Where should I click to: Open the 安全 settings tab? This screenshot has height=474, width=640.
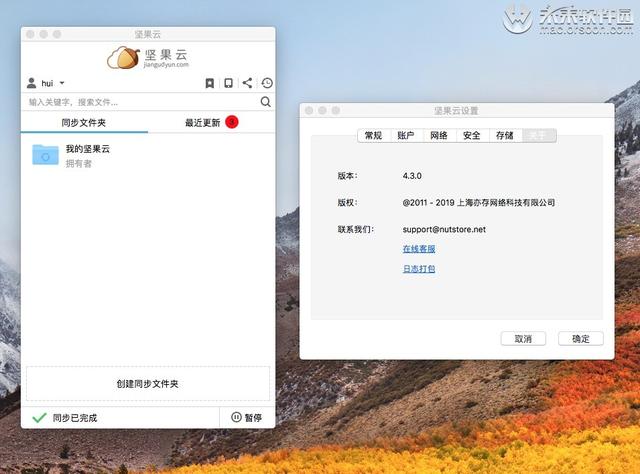472,136
